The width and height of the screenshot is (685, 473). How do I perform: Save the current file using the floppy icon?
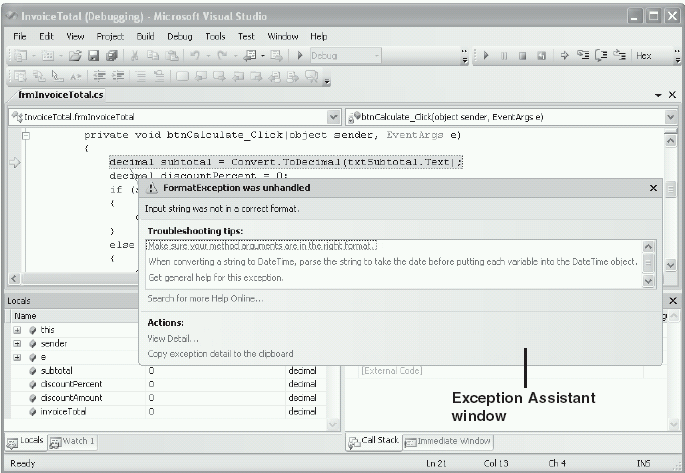click(93, 55)
